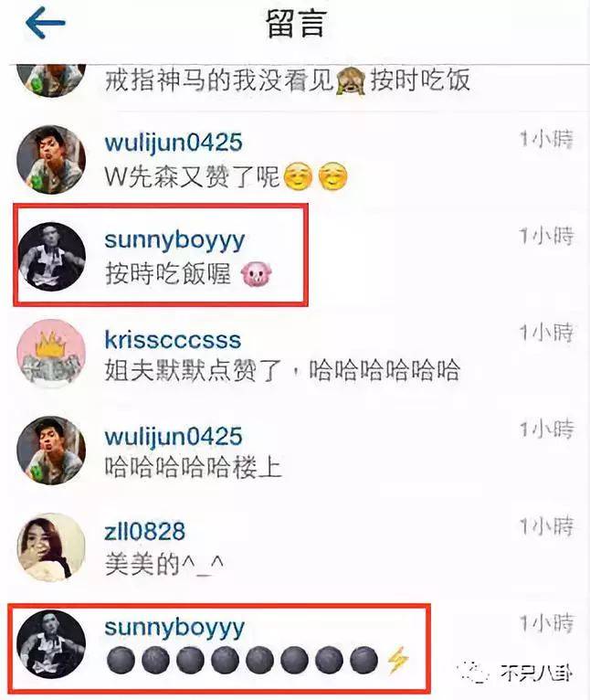
Task: Tap second wulijun0425 avatar near 哈哈哈哈哈楼上
Action: [x=51, y=451]
